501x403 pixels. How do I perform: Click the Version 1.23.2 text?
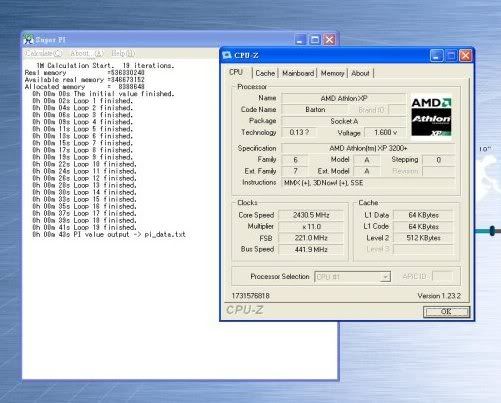[x=439, y=296]
